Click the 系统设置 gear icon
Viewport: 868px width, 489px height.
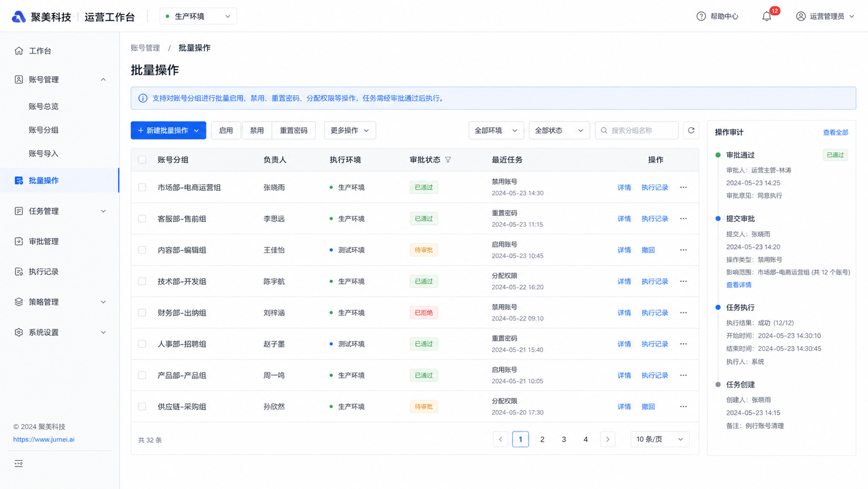click(19, 332)
